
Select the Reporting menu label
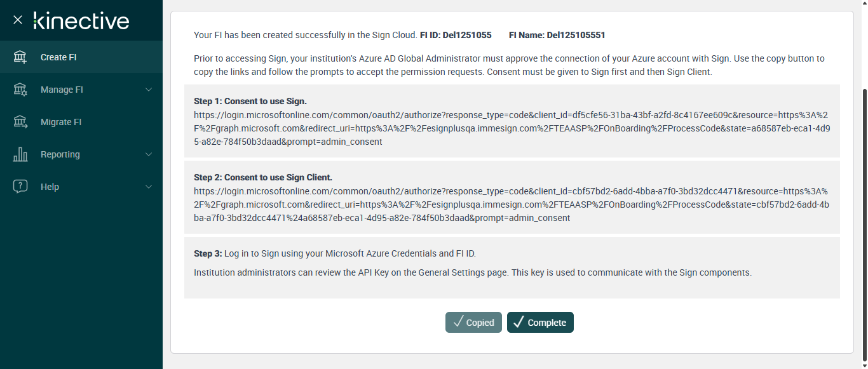tap(60, 154)
